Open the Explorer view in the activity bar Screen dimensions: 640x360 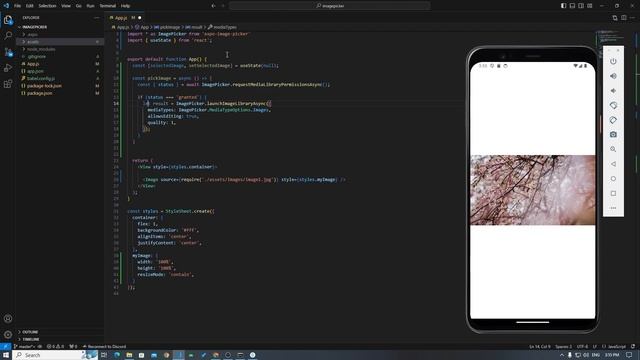8,20
